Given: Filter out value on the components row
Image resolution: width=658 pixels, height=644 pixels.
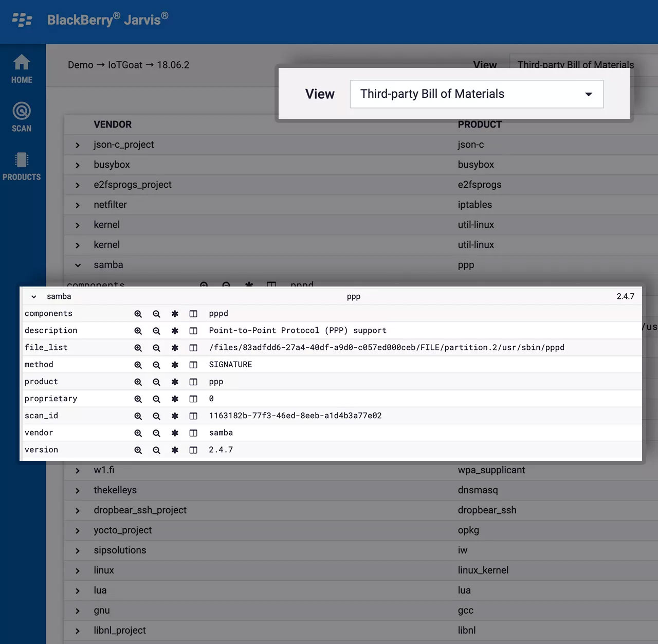Looking at the screenshot, I should [x=156, y=314].
